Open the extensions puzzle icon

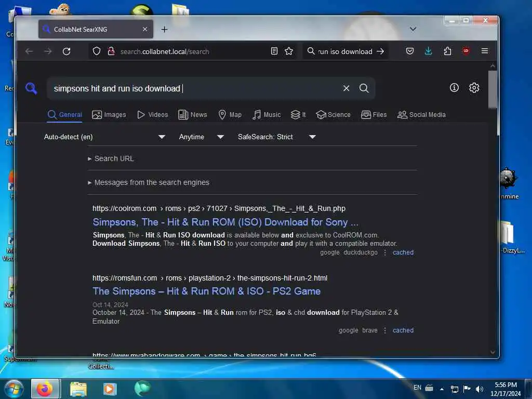point(447,51)
